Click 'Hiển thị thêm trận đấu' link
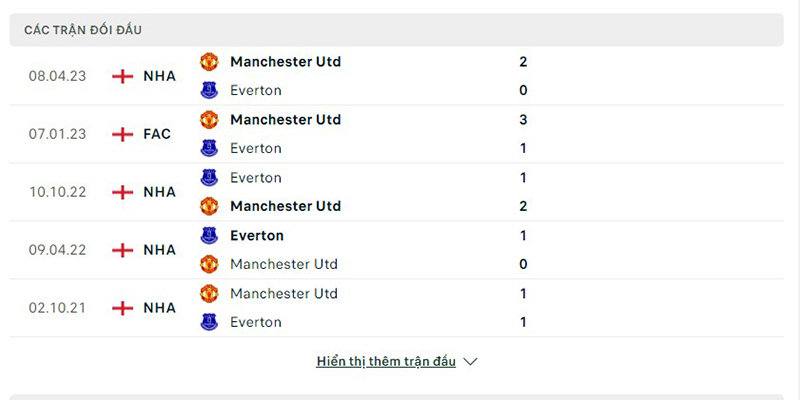Image resolution: width=800 pixels, height=400 pixels. click(x=386, y=362)
